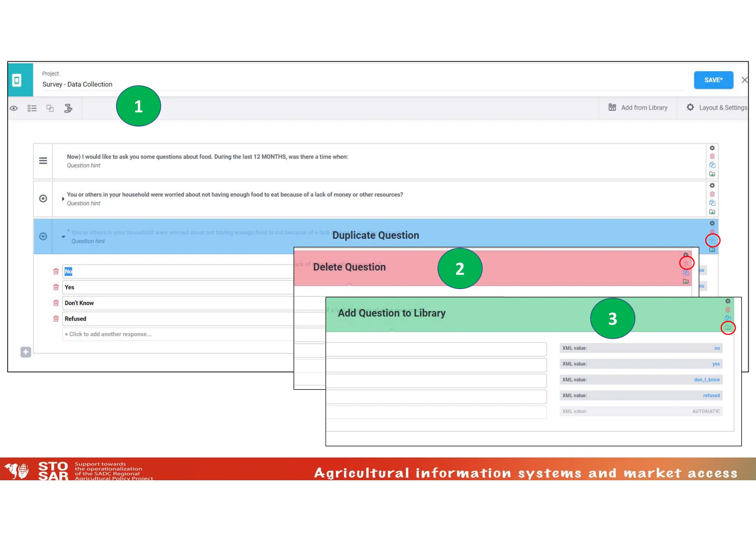Preview the form with the eye icon

coord(14,108)
